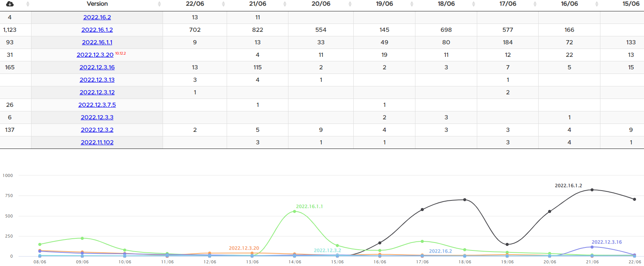Click the orange 2022.12.3.20 chart label
The width and height of the screenshot is (644, 266).
244,248
